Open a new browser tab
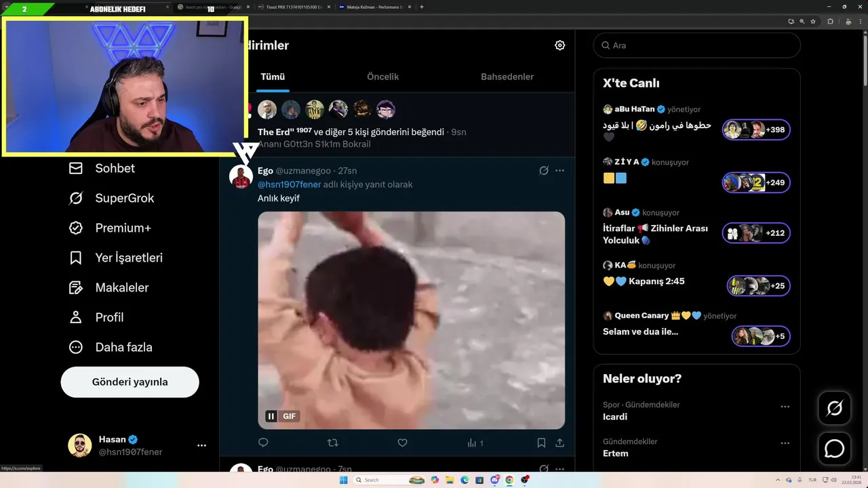This screenshot has width=868, height=488. click(x=422, y=7)
